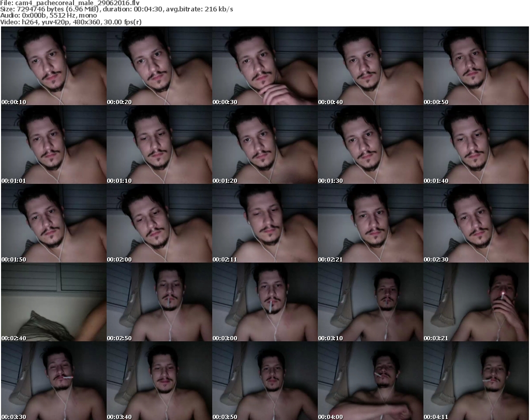The width and height of the screenshot is (530, 420).
Task: Click the 'Audio: 0x000b, 5512 Hz, mono' line
Action: pyautogui.click(x=48, y=16)
